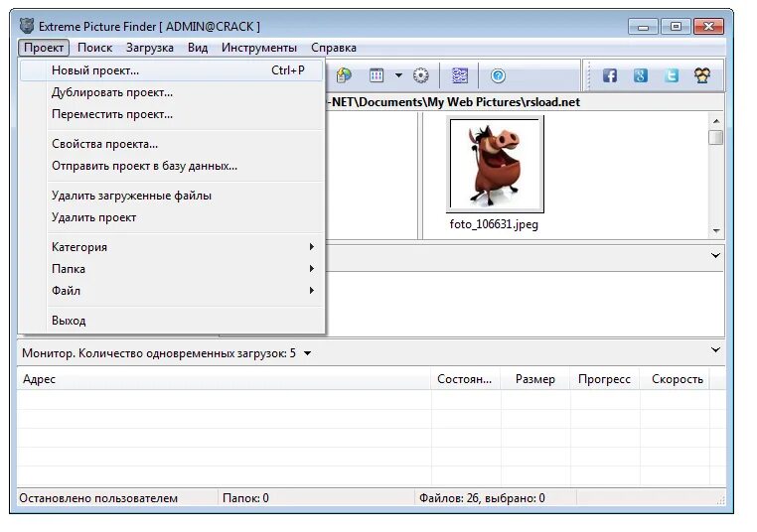Collapse the panel below the thumbnails using its chevron

[x=715, y=256]
